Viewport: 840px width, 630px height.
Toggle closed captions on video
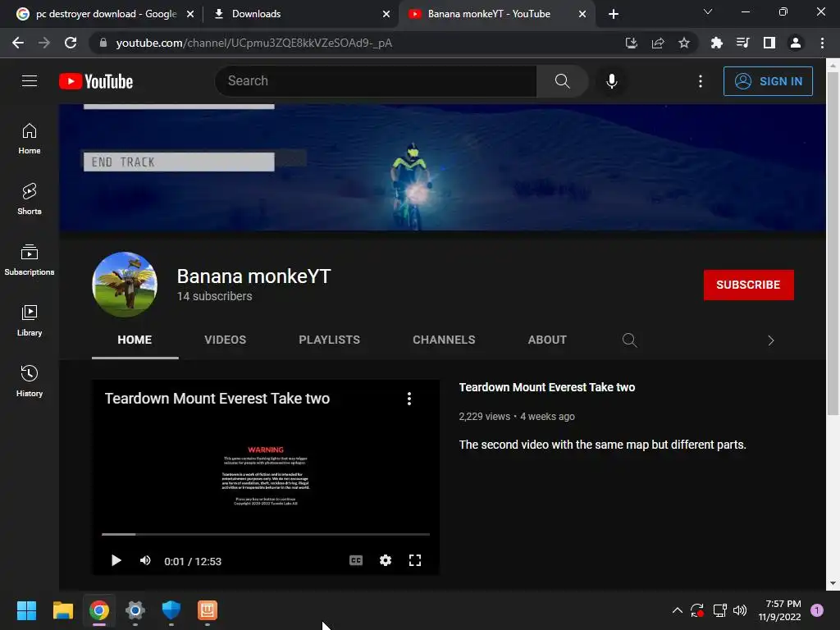(356, 560)
